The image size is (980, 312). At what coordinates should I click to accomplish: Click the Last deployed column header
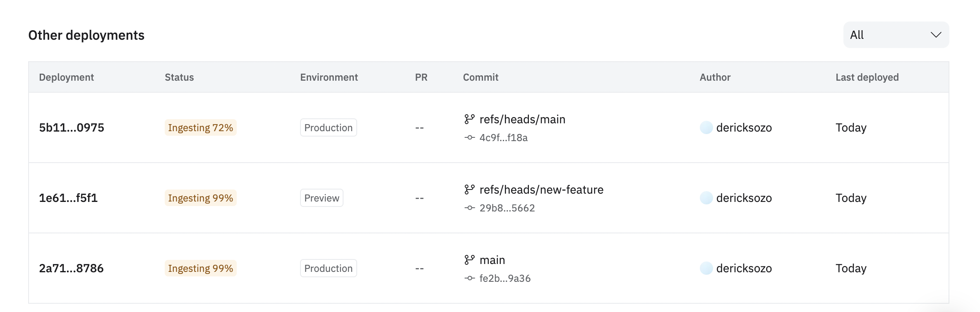point(867,77)
